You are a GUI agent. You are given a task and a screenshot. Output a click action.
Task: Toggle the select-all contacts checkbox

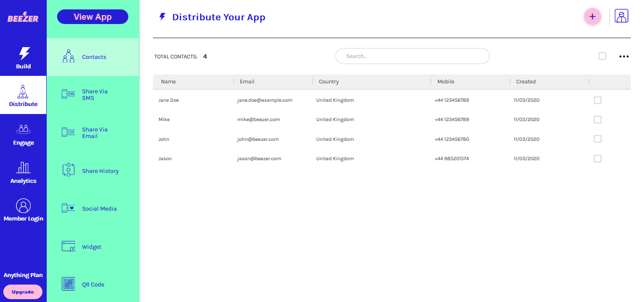(602, 56)
